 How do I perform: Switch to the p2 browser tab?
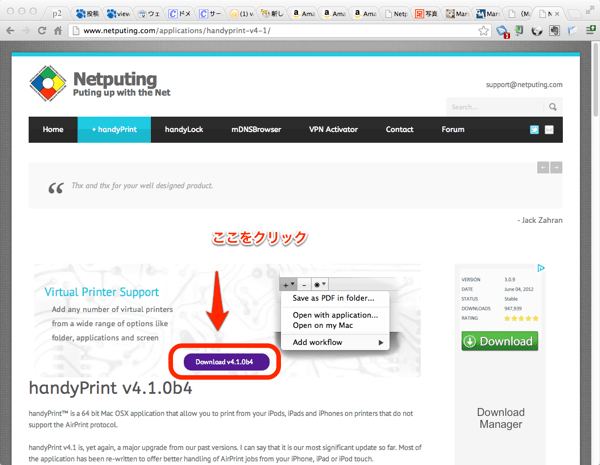coord(57,14)
